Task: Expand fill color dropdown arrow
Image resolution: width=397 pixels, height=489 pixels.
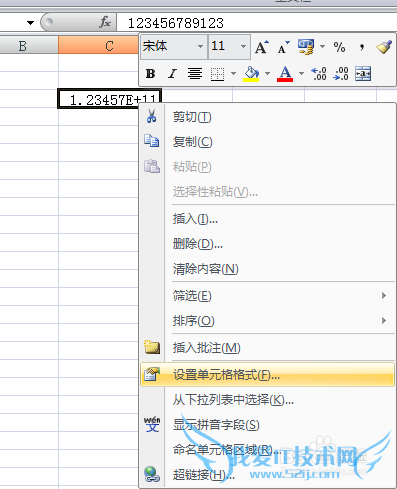Action: tap(267, 73)
